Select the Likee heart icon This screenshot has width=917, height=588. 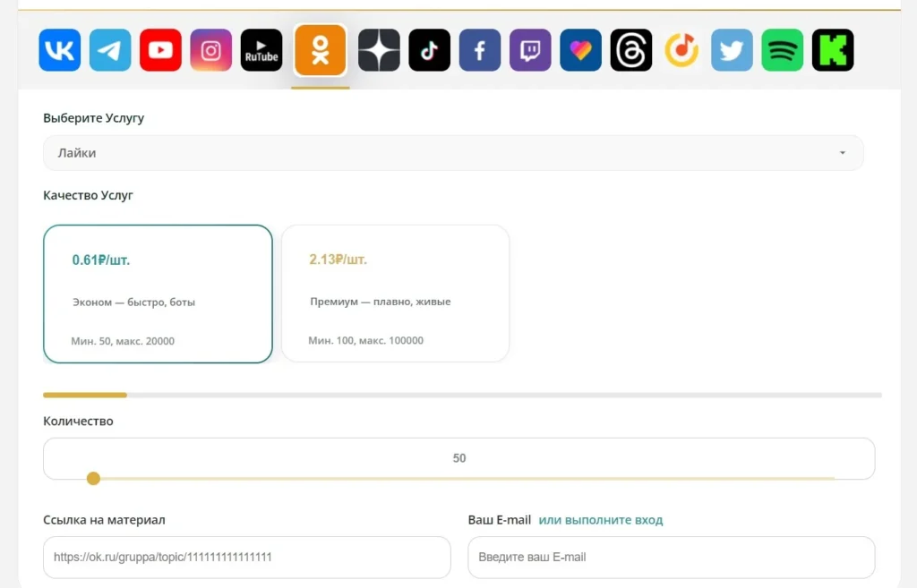(580, 50)
